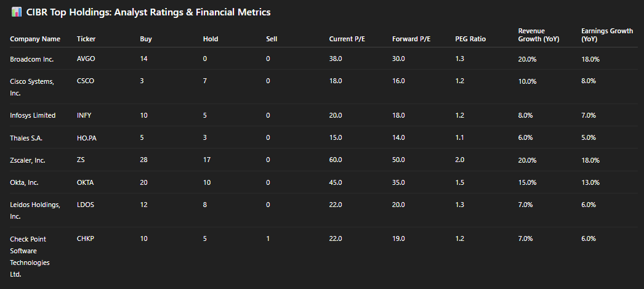This screenshot has width=644, height=289.
Task: Select the Thales S.A. company name
Action: click(x=26, y=138)
